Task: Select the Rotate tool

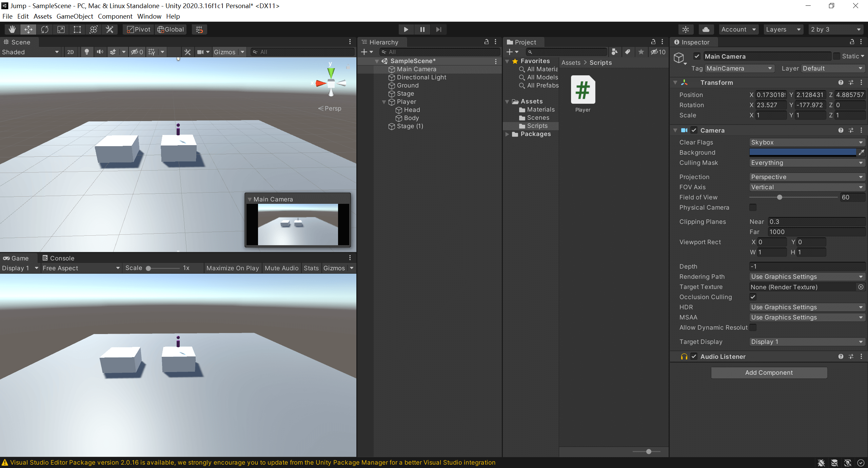Action: 45,30
